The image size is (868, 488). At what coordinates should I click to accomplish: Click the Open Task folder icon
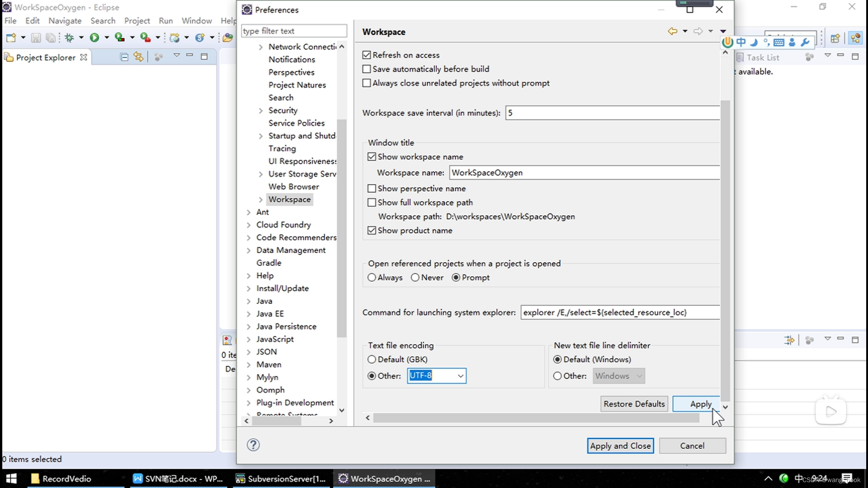(228, 38)
